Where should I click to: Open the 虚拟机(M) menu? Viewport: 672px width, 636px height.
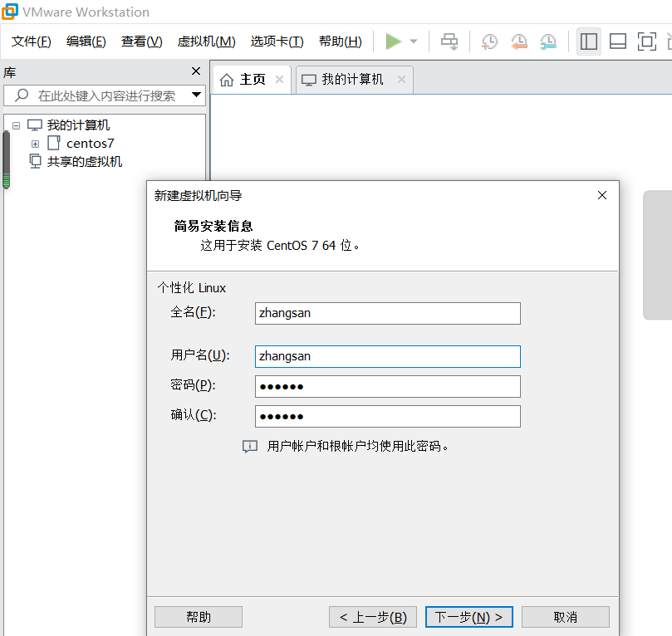(x=207, y=42)
